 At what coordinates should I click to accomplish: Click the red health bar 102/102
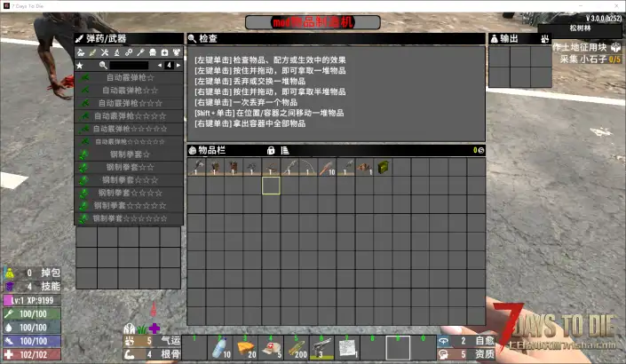[32, 354]
